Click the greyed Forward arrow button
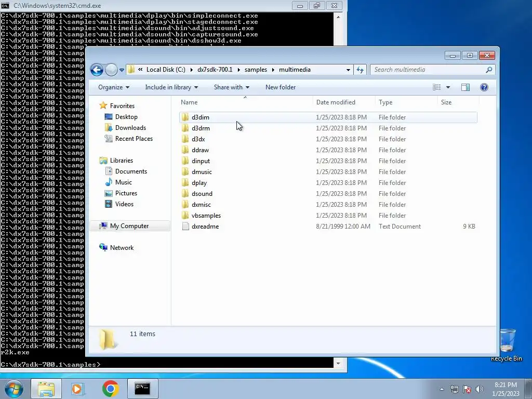This screenshot has height=399, width=532. click(111, 70)
